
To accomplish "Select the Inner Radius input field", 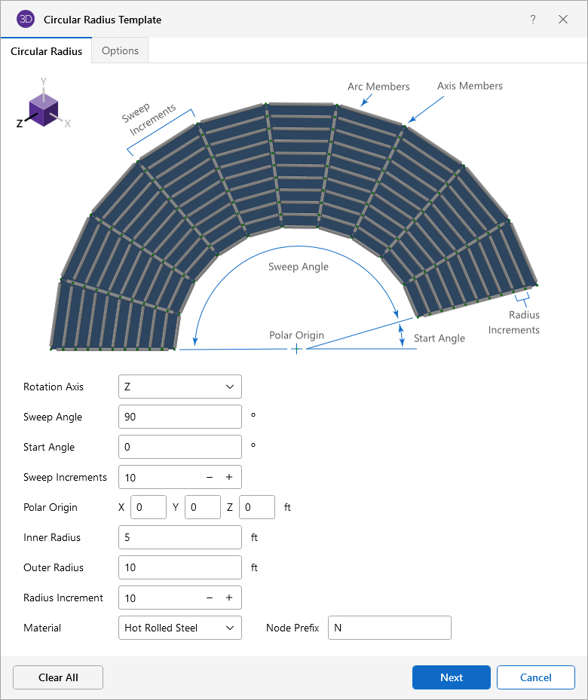I will click(x=180, y=537).
